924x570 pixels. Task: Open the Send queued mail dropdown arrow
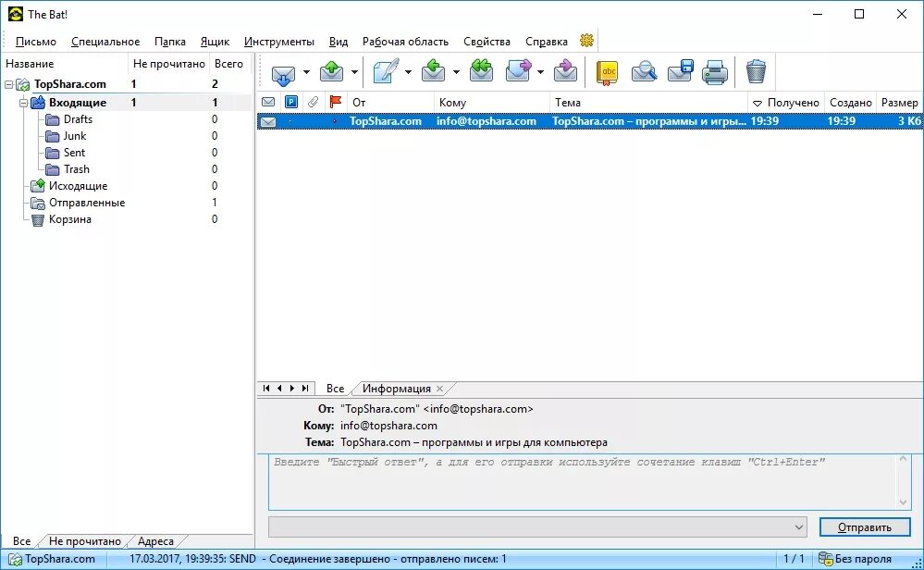[355, 72]
